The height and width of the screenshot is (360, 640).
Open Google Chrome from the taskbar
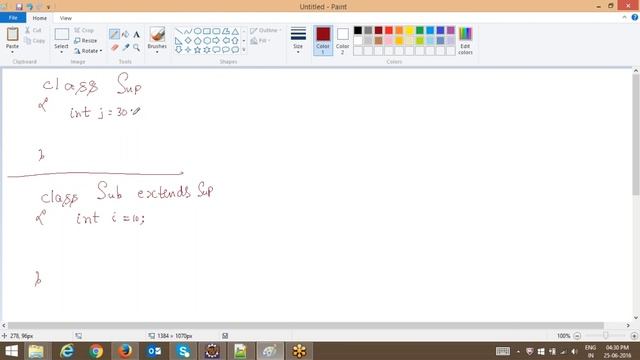[96, 351]
